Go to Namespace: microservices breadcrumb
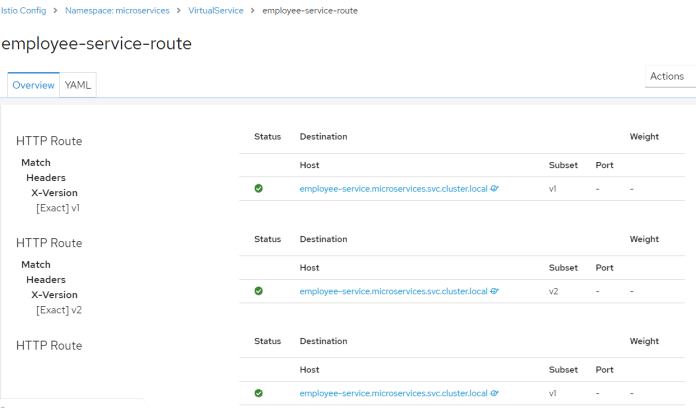The height and width of the screenshot is (408, 696). (x=117, y=11)
